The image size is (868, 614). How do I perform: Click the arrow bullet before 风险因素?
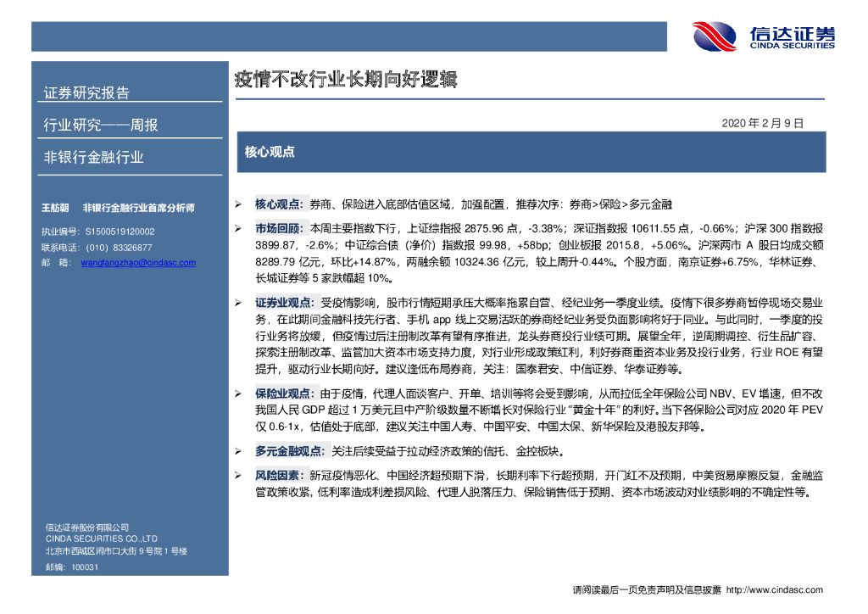(238, 476)
